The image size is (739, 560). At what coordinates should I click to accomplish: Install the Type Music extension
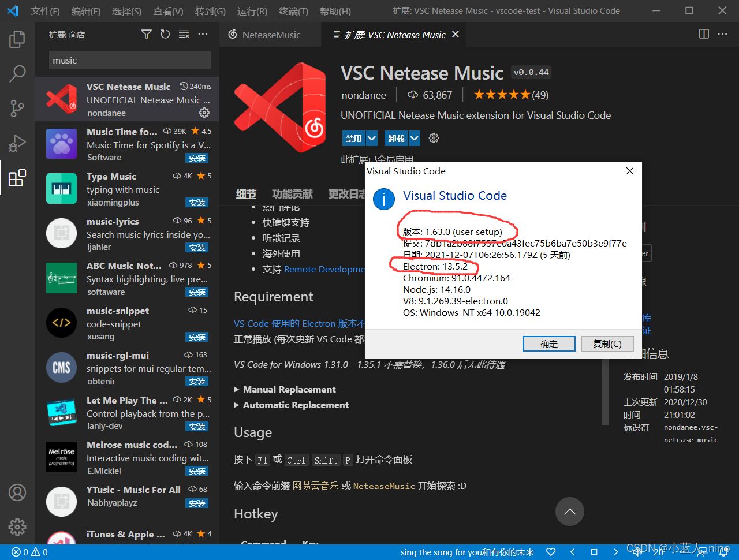tap(197, 203)
